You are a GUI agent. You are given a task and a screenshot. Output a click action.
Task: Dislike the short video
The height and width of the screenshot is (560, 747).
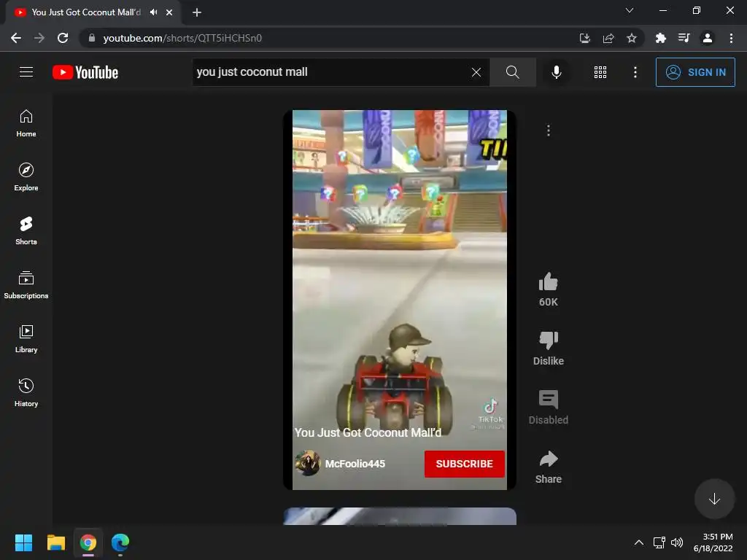click(549, 340)
